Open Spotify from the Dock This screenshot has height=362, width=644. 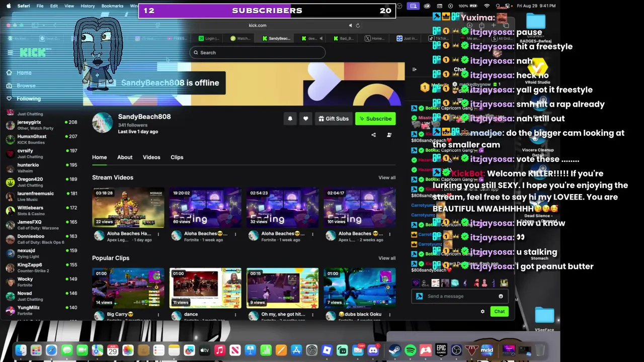point(410,350)
